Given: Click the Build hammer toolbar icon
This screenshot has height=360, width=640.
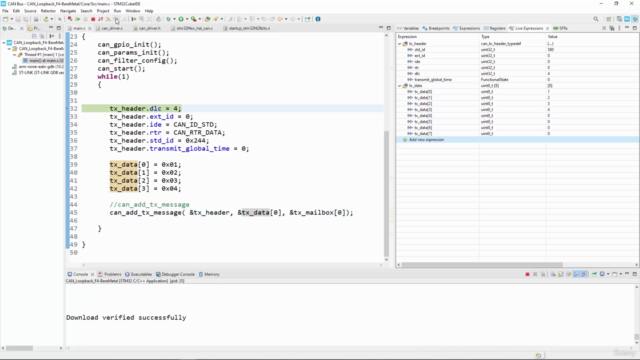Looking at the screenshot, I should pyautogui.click(x=46, y=19).
